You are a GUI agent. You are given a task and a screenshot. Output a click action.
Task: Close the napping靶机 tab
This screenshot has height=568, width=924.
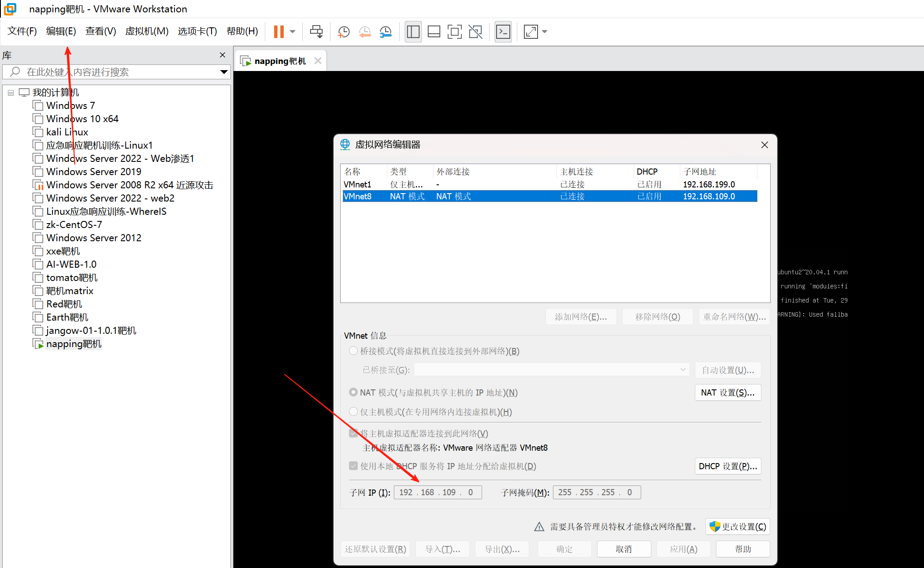coord(318,61)
